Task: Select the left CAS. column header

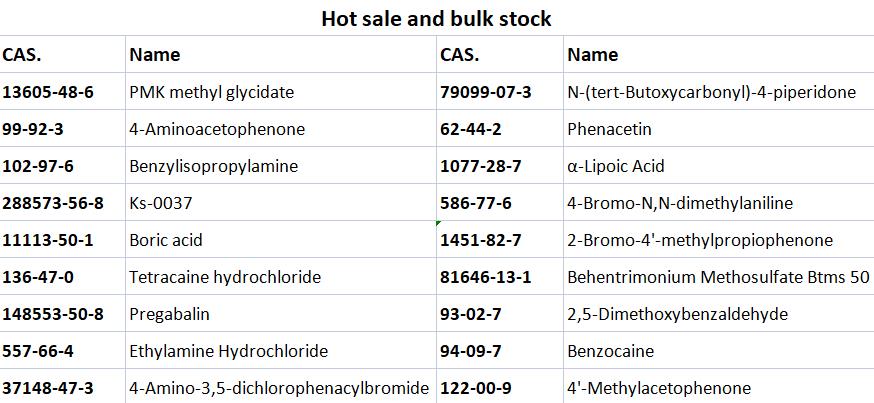Action: pos(22,55)
